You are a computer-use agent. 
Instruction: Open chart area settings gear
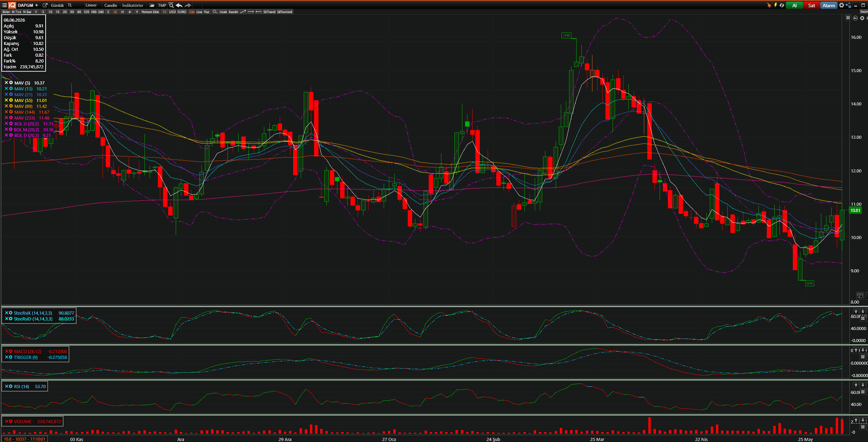(862, 18)
